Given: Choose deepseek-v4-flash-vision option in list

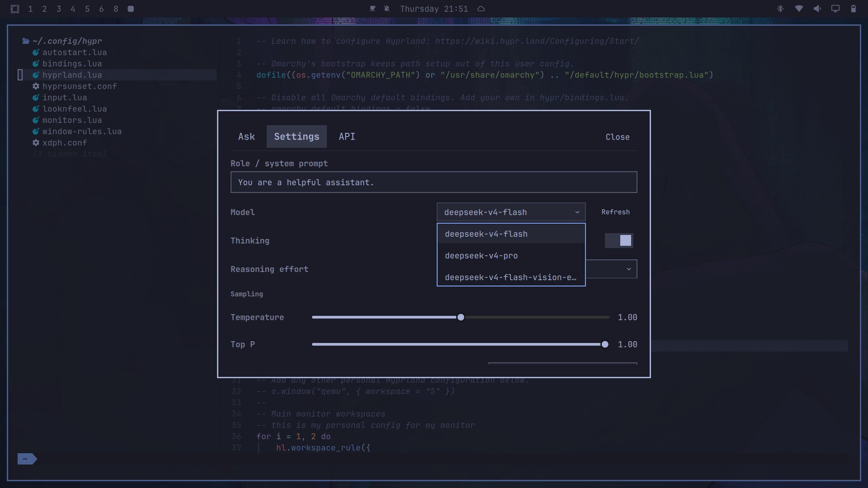Looking at the screenshot, I should coord(511,277).
